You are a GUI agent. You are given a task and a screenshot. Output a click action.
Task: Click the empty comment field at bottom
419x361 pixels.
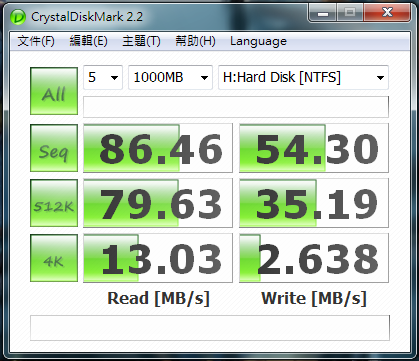coord(210,328)
